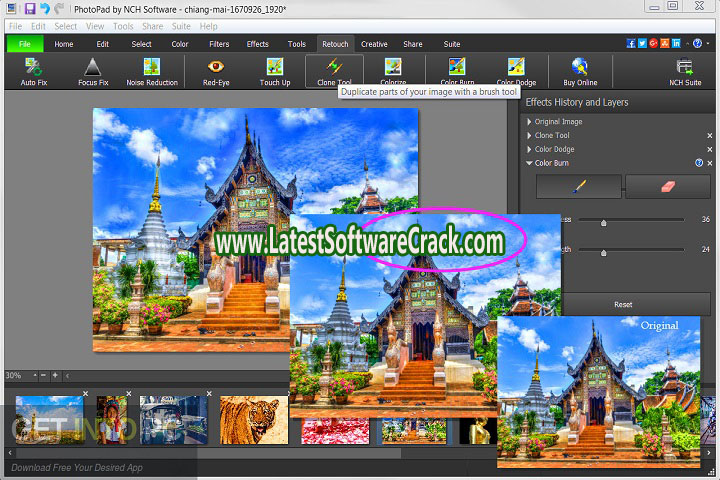
Task: Expand the Original Image layer
Action: pos(529,122)
